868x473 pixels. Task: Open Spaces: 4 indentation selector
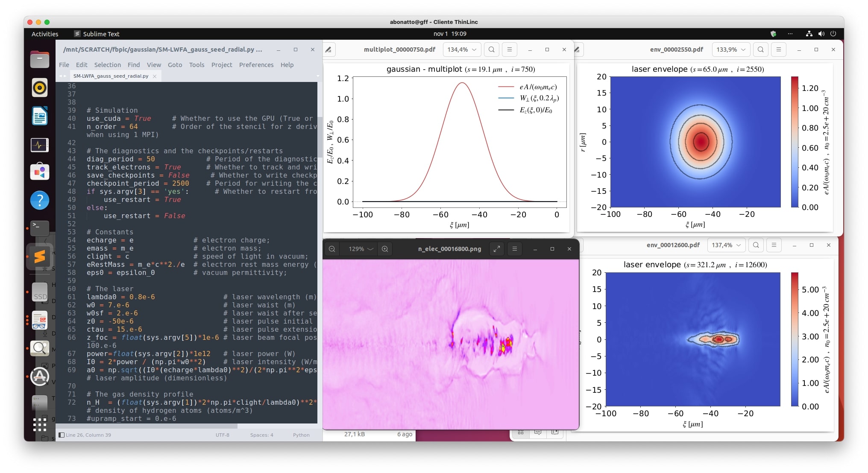point(261,435)
